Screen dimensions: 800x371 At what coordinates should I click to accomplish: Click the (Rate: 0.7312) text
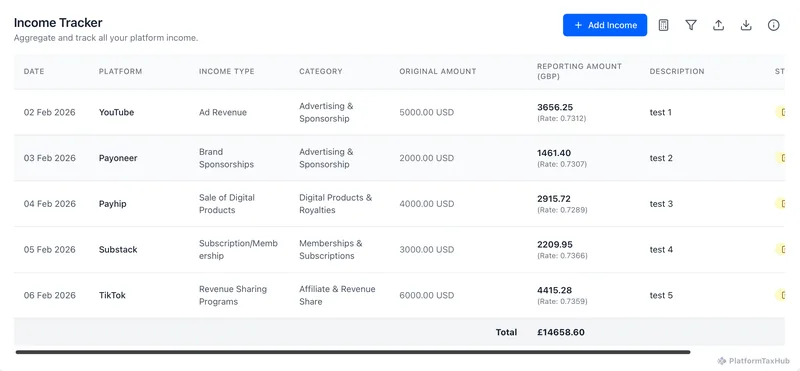point(561,118)
